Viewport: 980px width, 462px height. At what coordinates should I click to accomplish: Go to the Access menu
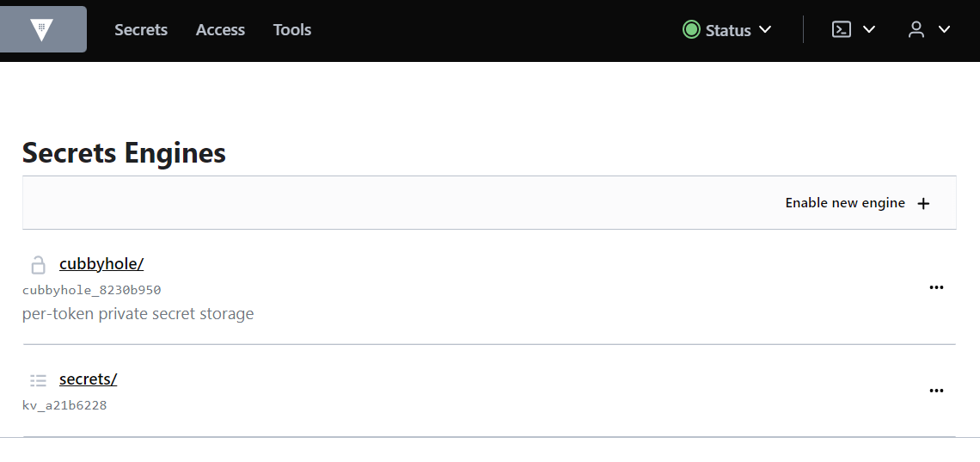click(220, 30)
